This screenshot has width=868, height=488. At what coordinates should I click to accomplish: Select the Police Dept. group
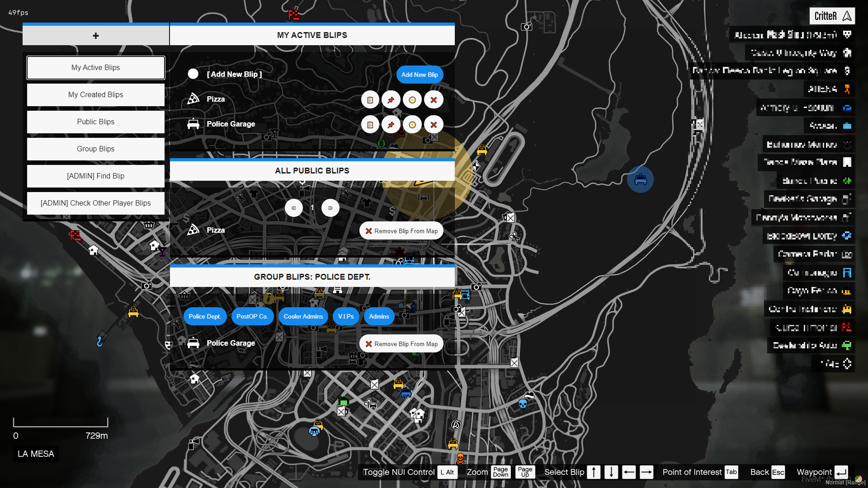coord(205,316)
